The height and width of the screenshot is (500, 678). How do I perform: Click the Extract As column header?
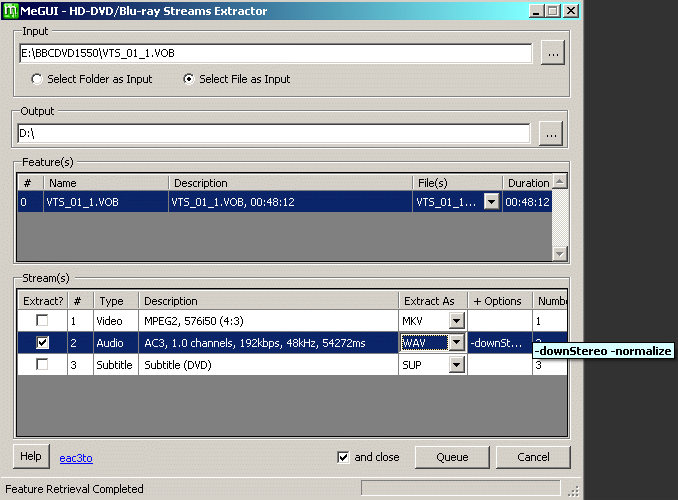click(432, 301)
